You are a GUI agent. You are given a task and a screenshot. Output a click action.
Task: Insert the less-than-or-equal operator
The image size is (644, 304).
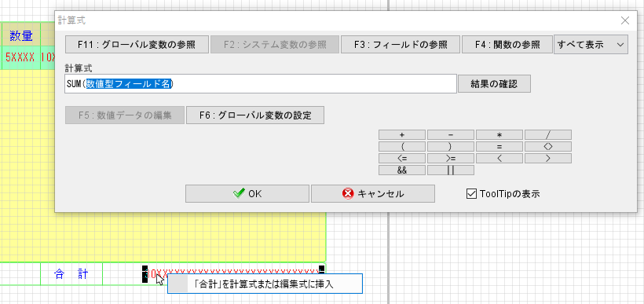pos(401,159)
